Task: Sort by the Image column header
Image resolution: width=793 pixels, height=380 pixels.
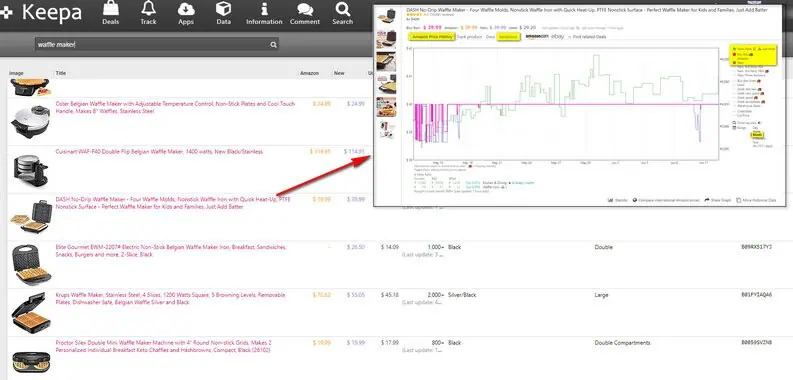Action: click(x=16, y=73)
